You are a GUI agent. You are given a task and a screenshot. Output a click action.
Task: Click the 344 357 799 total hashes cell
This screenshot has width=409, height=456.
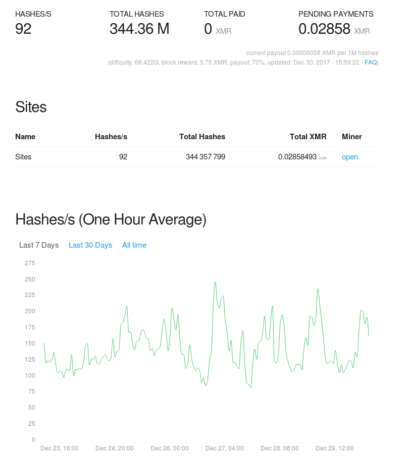point(205,157)
